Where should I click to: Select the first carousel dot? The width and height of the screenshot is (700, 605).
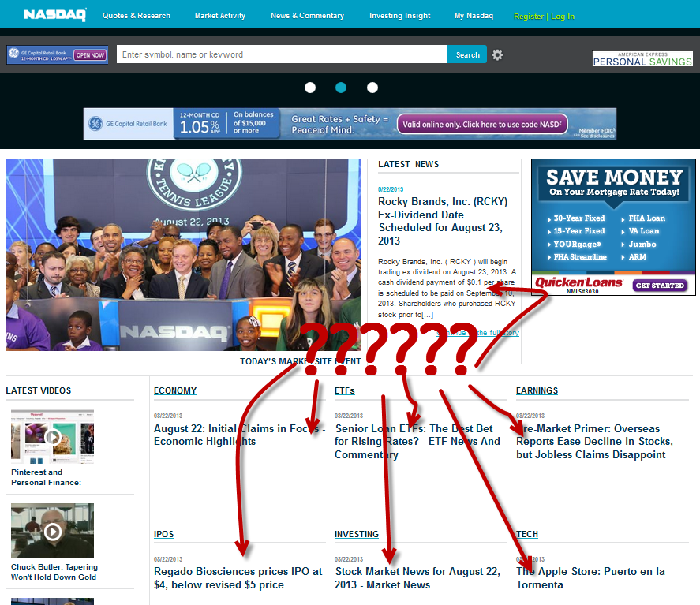(310, 88)
